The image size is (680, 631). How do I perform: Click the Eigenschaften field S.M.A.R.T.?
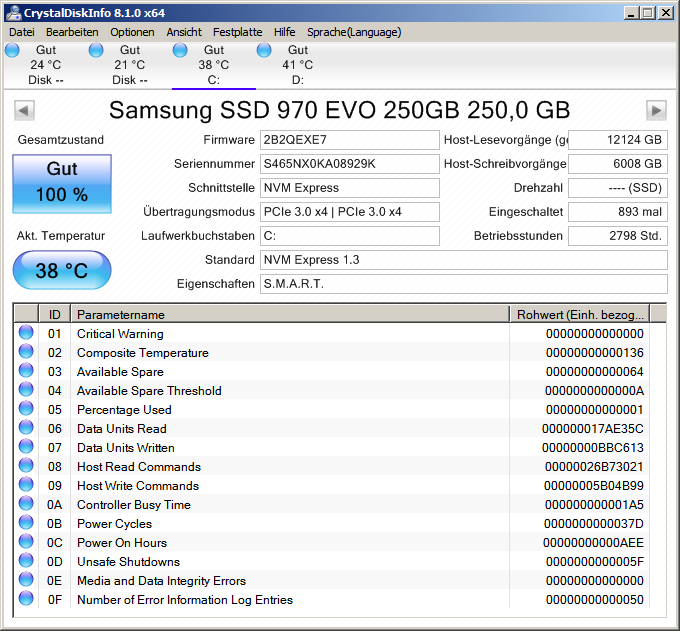(464, 284)
